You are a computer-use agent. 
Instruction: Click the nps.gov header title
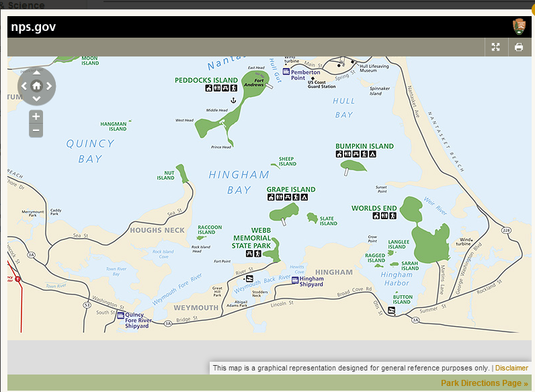34,27
